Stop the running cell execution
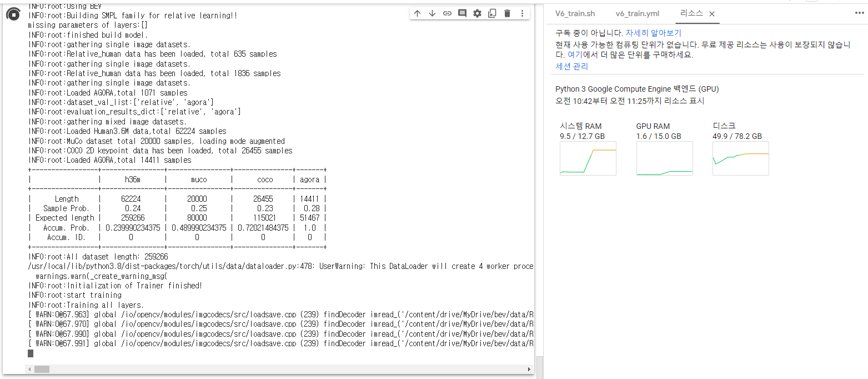The height and width of the screenshot is (379, 868). coord(12,16)
